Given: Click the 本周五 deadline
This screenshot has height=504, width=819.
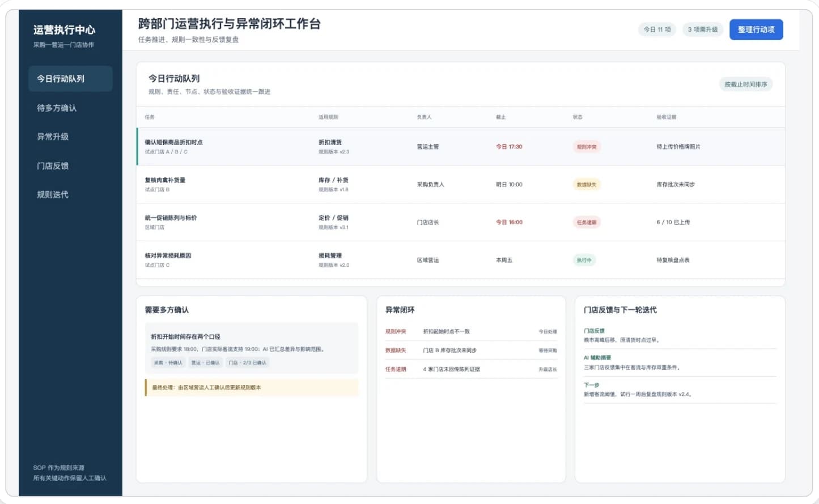Looking at the screenshot, I should [x=504, y=260].
